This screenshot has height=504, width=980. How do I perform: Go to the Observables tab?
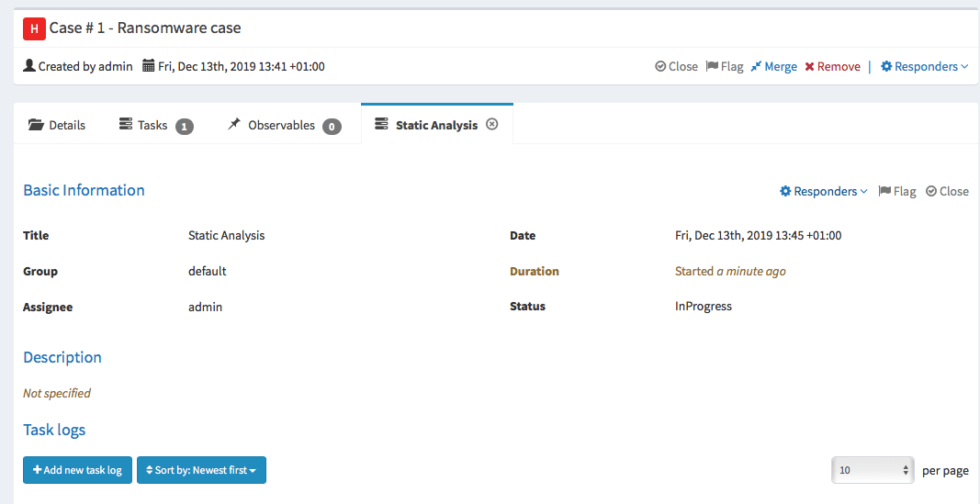[x=285, y=126]
